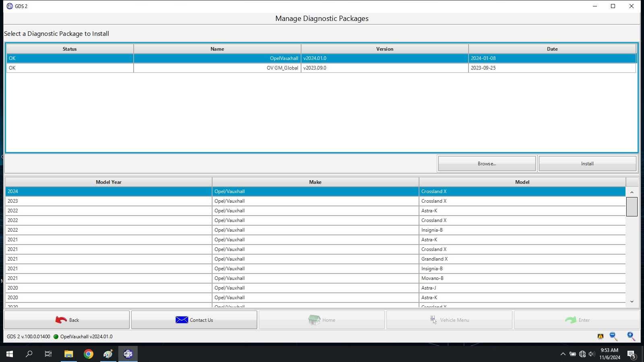Image resolution: width=644 pixels, height=362 pixels.
Task: Click the zoom out magnifier icon
Action: click(613, 336)
